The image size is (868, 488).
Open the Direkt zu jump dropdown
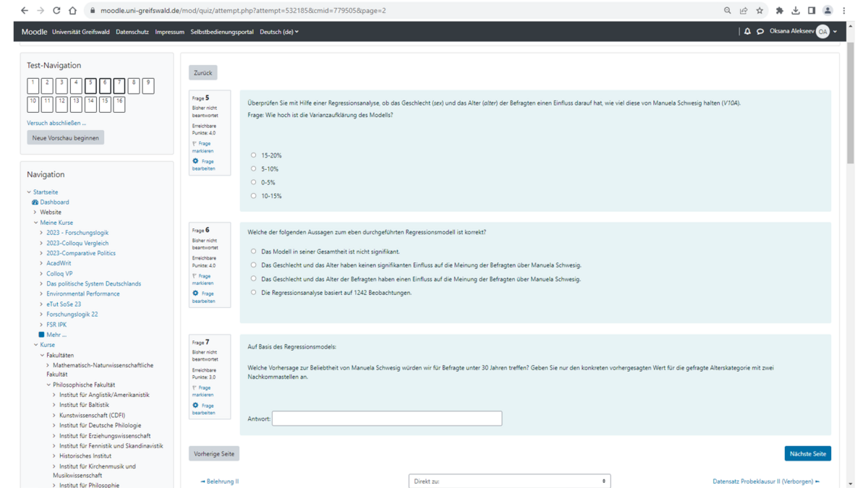(509, 481)
